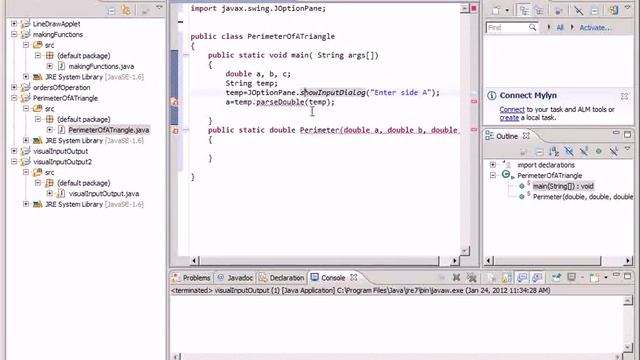Click Display Selected Console icon
Image resolution: width=640 pixels, height=360 pixels.
tap(571, 278)
